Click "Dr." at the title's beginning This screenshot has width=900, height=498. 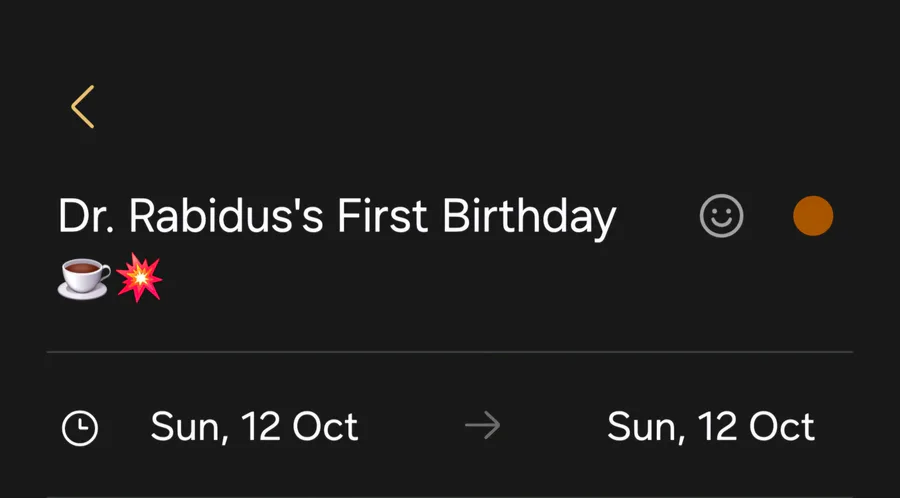(x=88, y=216)
